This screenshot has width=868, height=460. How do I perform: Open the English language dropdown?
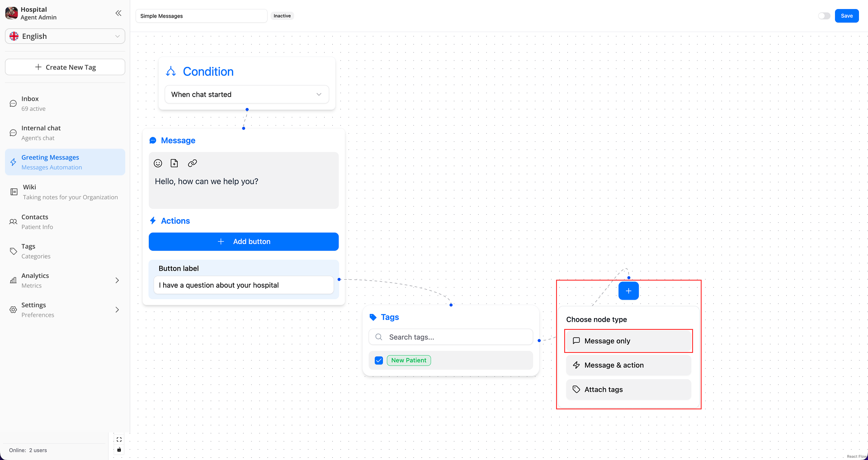[65, 36]
